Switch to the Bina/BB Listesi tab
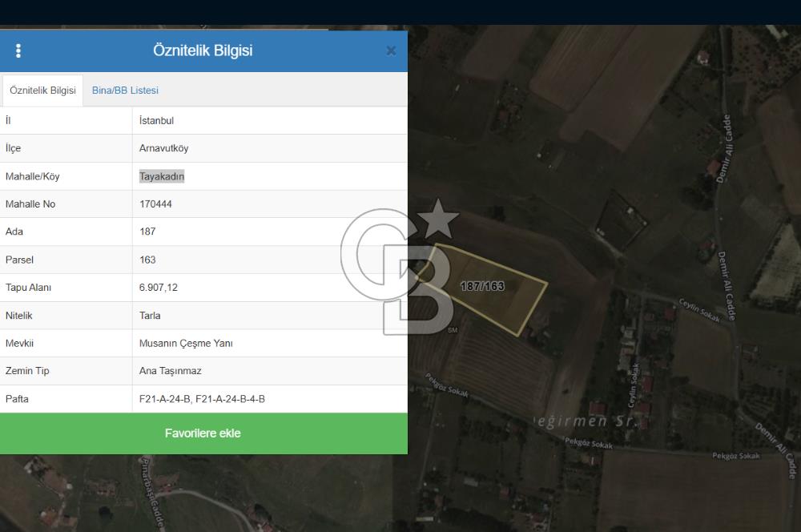 (125, 91)
